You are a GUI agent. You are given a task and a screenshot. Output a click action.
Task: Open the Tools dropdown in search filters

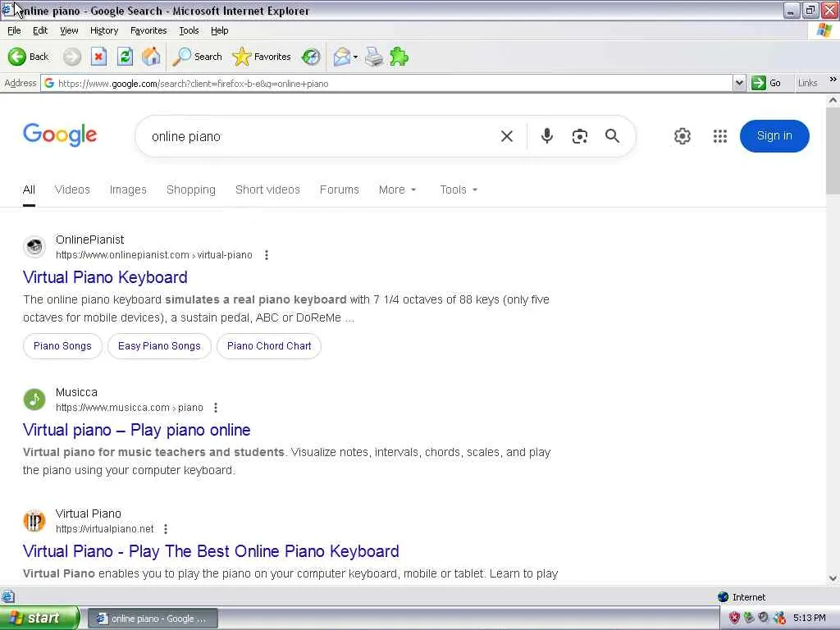pyautogui.click(x=459, y=189)
